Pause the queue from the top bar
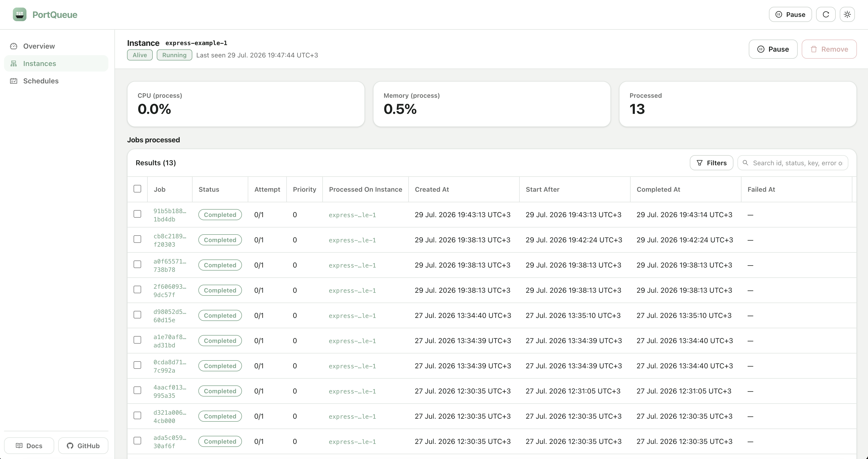868x459 pixels. tap(790, 14)
